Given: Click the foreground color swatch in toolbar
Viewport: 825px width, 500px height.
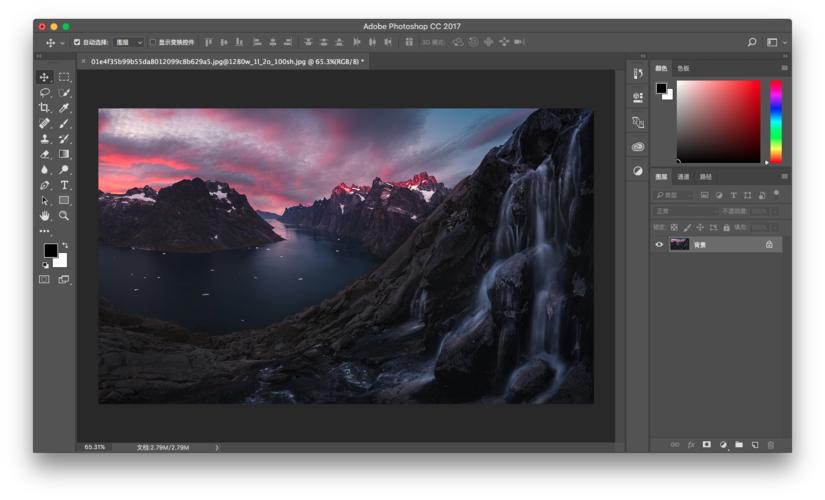Looking at the screenshot, I should [50, 250].
